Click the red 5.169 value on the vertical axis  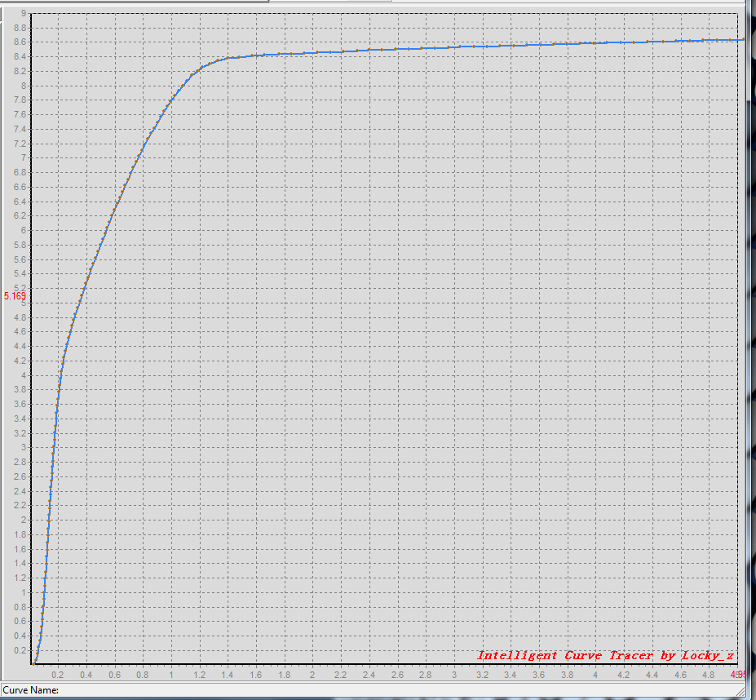[15, 295]
